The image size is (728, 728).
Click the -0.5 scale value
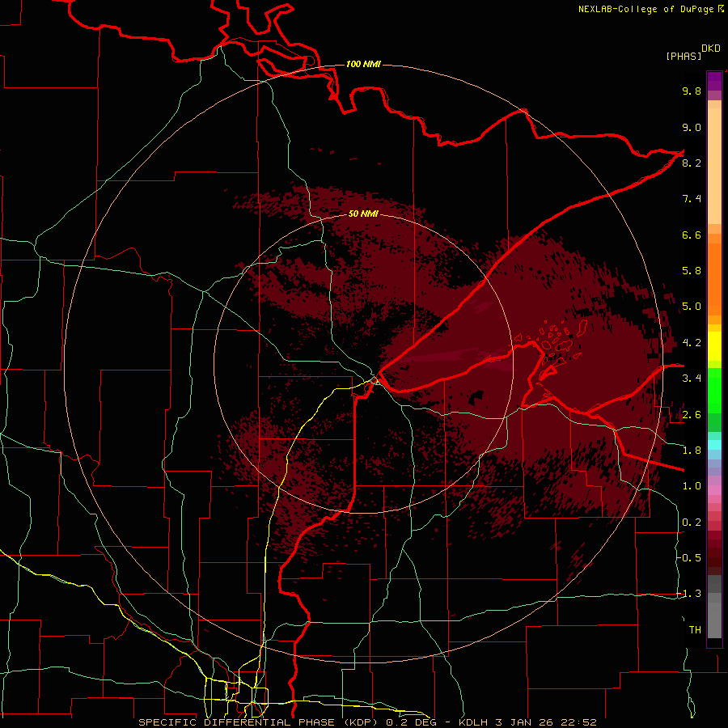689,558
